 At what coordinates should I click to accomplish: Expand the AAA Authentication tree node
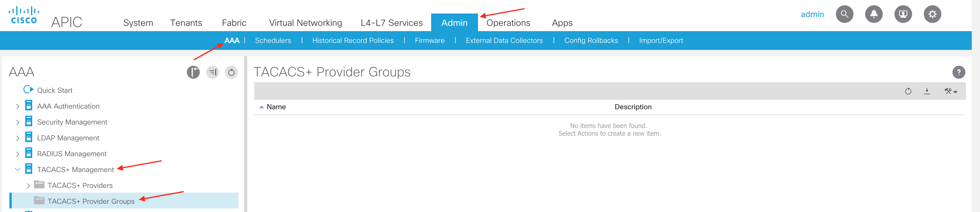coord(18,107)
